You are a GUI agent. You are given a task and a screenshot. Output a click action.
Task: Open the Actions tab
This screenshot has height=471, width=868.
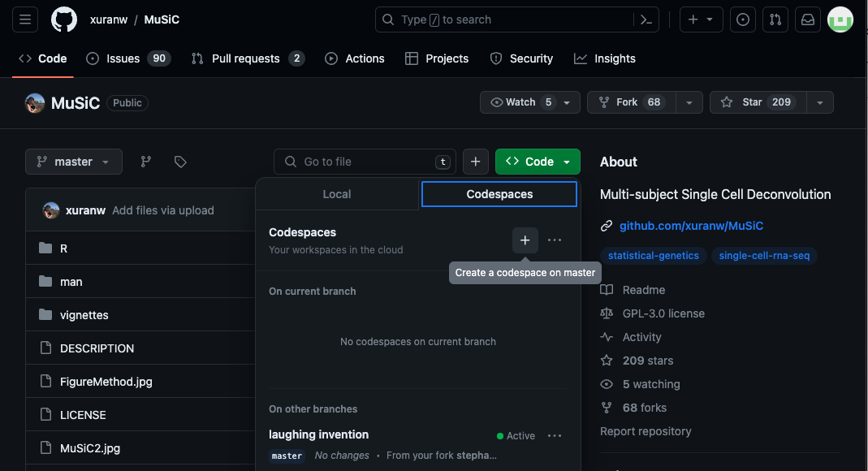[x=354, y=58]
